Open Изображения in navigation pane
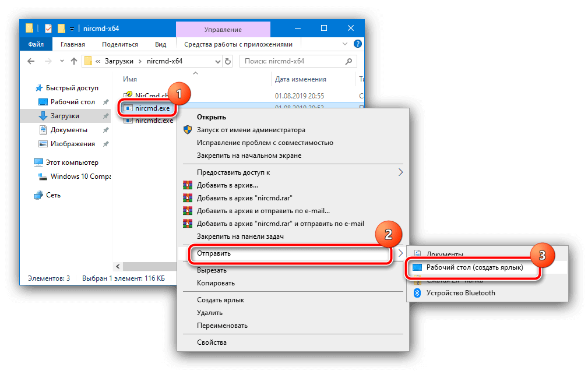The width and height of the screenshot is (588, 371). tap(67, 144)
